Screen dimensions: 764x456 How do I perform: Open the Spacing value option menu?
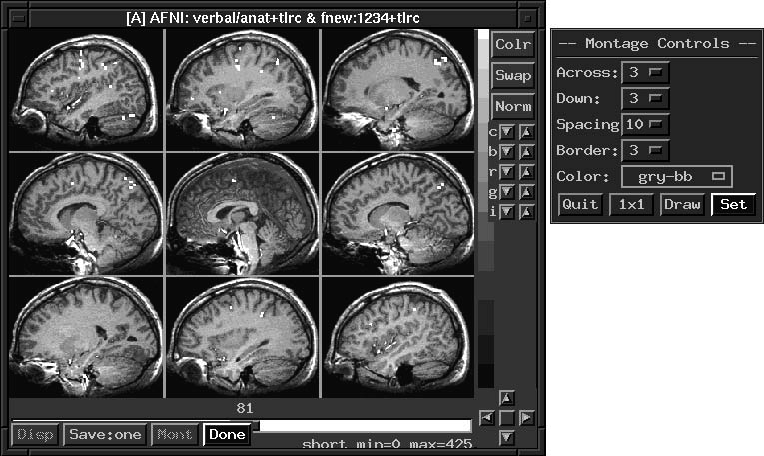645,125
